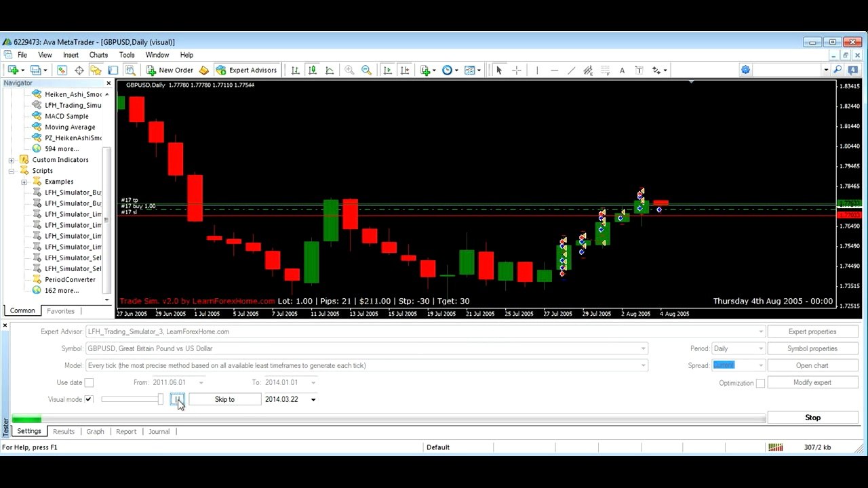Select the Trendline drawing tool
The height and width of the screenshot is (488, 868).
point(571,70)
